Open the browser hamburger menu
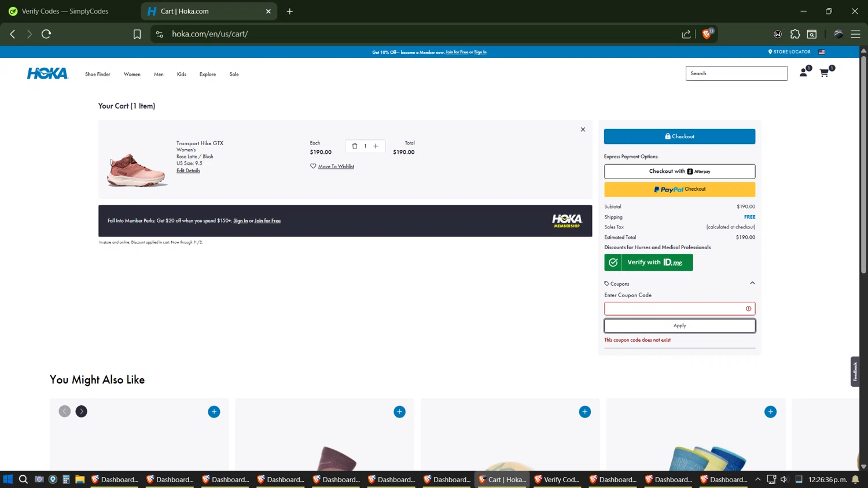868x488 pixels. [855, 34]
